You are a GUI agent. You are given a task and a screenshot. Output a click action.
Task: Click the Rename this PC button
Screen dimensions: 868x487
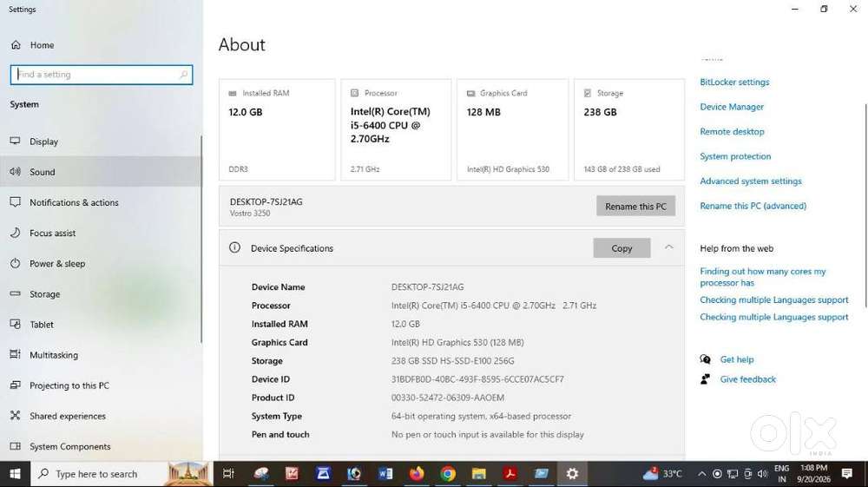pos(635,207)
